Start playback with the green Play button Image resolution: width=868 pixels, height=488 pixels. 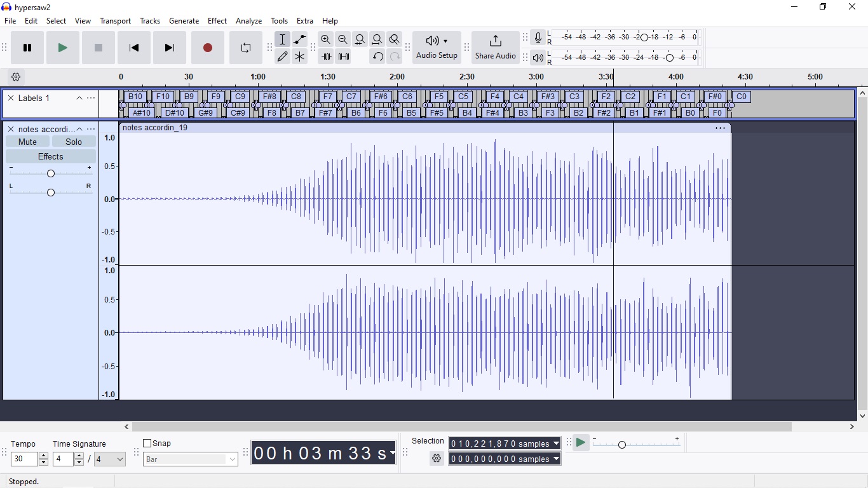coord(62,48)
